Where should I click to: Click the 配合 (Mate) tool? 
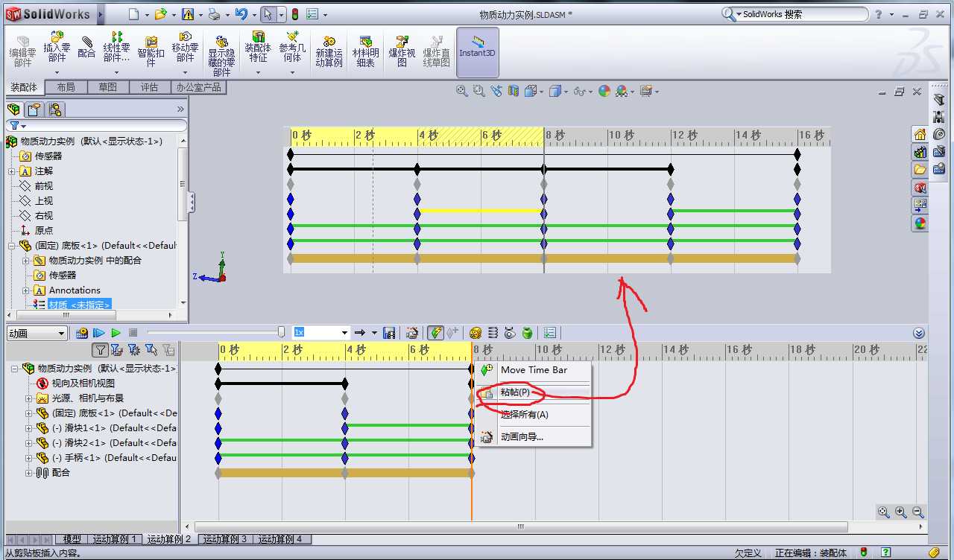[86, 46]
